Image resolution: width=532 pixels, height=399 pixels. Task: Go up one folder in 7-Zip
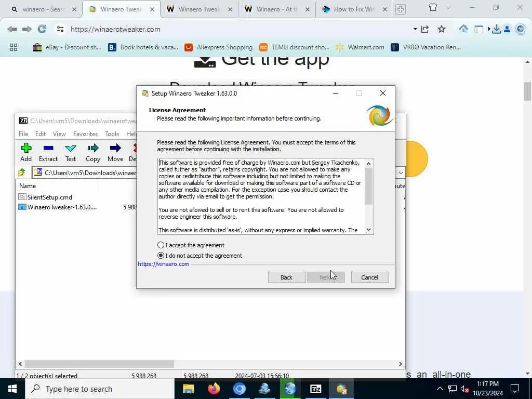[22, 172]
